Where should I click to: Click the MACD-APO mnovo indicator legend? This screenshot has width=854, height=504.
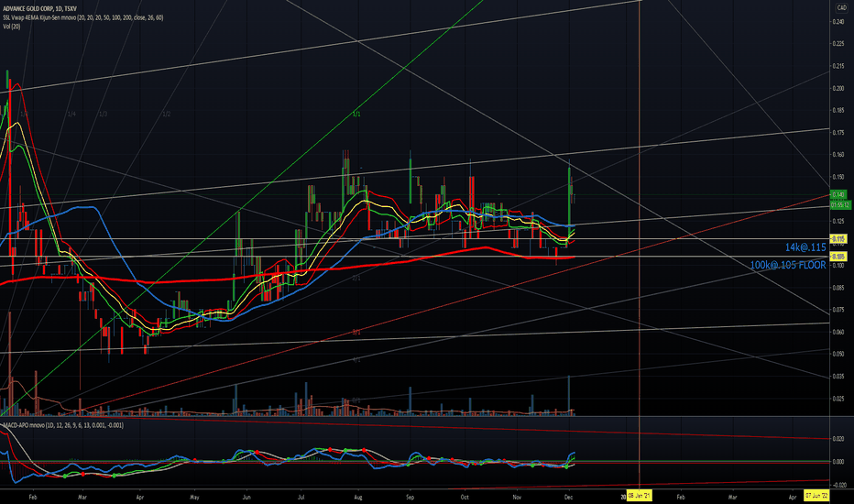pos(62,425)
